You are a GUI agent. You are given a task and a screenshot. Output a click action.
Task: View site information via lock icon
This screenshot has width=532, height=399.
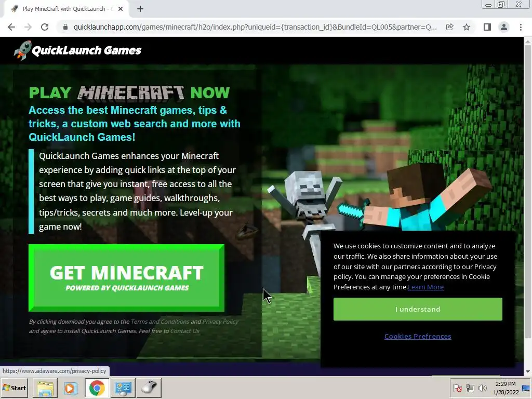(x=65, y=27)
